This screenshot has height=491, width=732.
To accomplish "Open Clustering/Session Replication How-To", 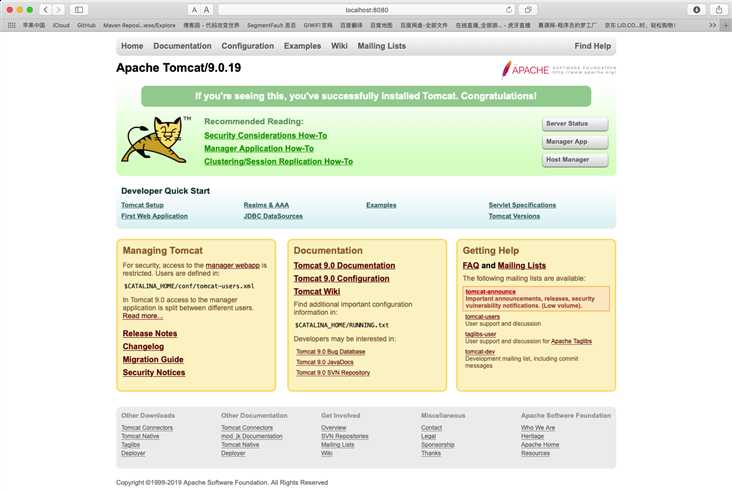I will click(278, 161).
